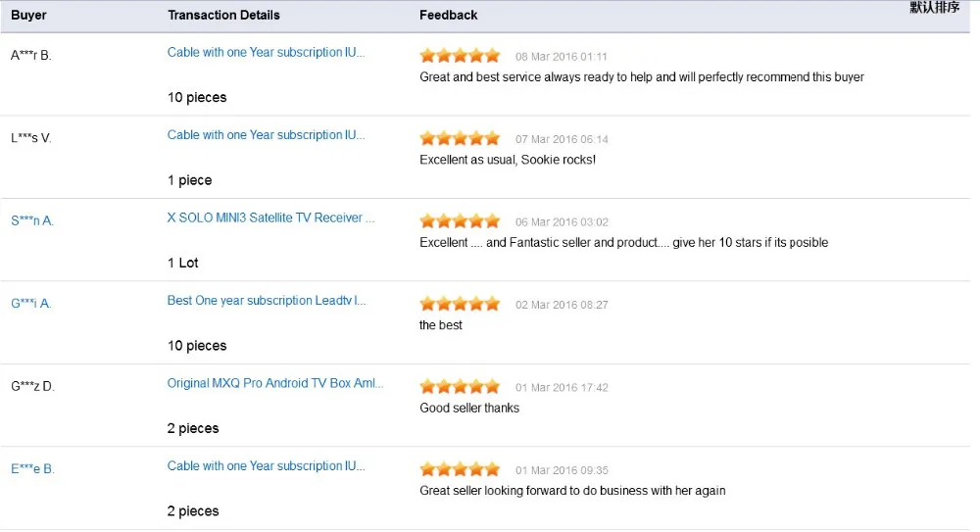Image resolution: width=980 pixels, height=532 pixels.
Task: Click star rating of E***e B. review
Action: [x=460, y=469]
